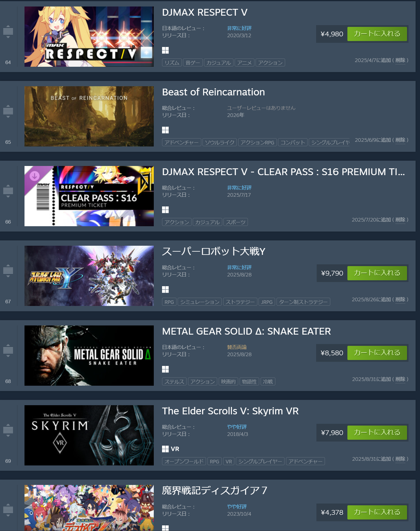Image resolution: width=420 pixels, height=531 pixels.
Task: Click the VR platform icon for Skyrim VR
Action: click(175, 449)
